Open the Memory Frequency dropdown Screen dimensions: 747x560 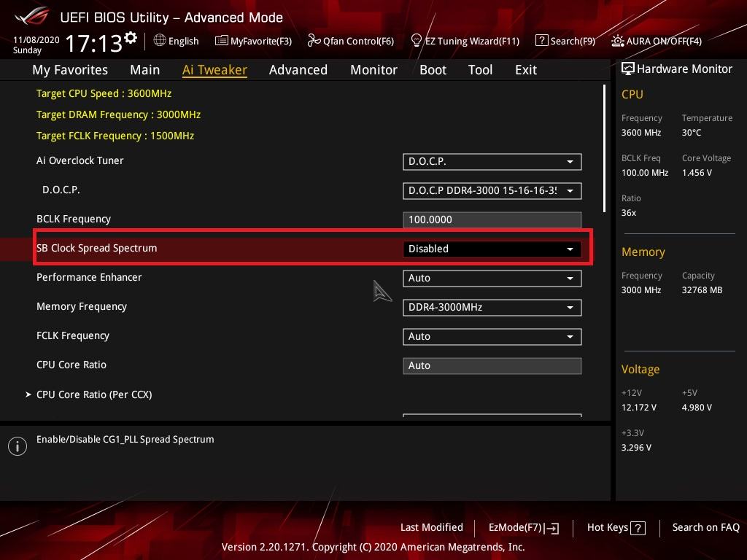[x=492, y=308]
